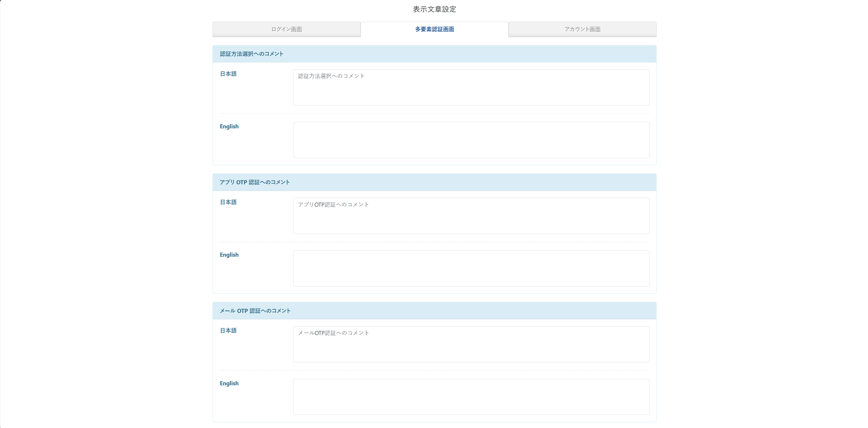Viewport: 868px width, 428px height.
Task: Click dotted divider in アプリ OTP section
Action: [434, 242]
